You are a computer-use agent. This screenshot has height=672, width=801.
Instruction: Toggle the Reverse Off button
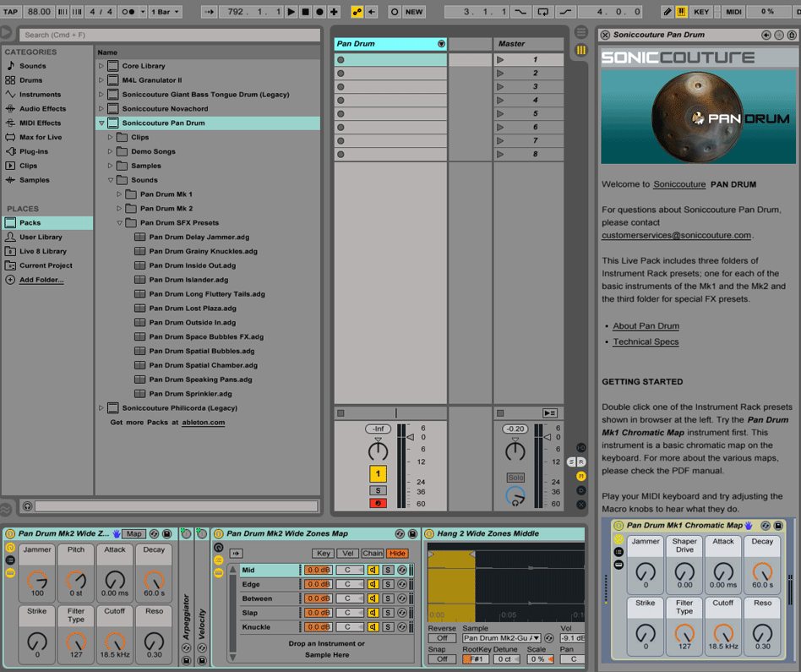(442, 638)
